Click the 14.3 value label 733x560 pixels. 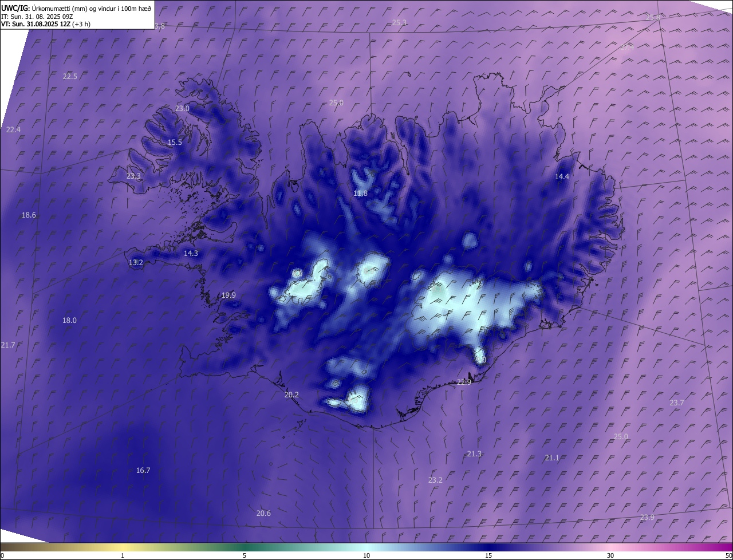[x=191, y=253]
